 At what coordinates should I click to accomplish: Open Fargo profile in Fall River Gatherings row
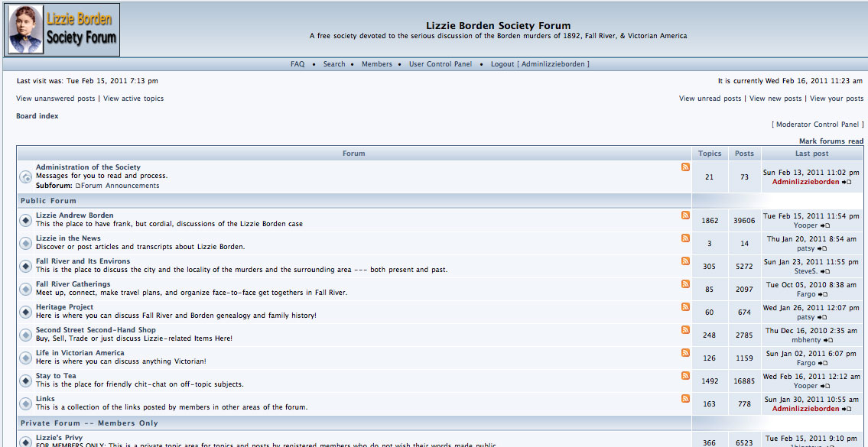point(805,294)
